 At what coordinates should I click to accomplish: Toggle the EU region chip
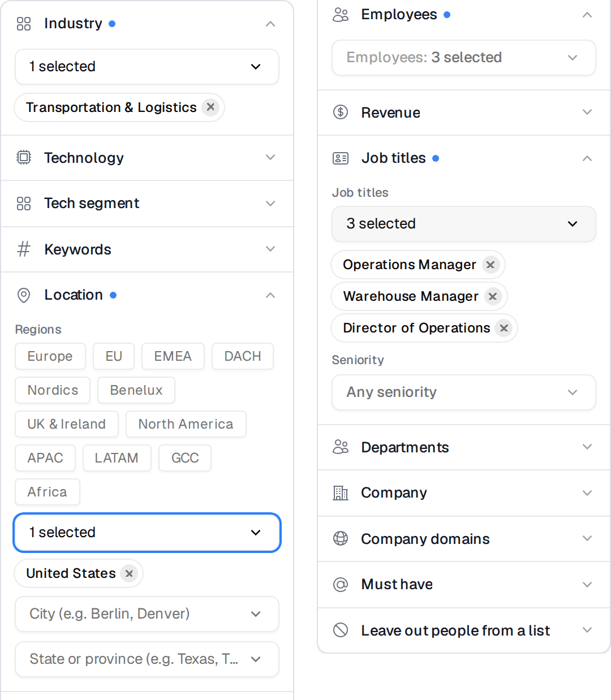coord(114,356)
